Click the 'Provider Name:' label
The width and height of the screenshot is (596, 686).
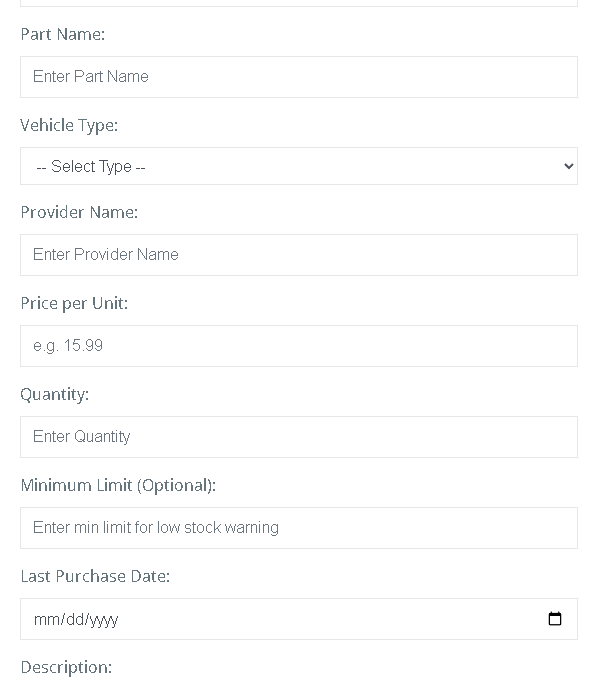point(79,212)
